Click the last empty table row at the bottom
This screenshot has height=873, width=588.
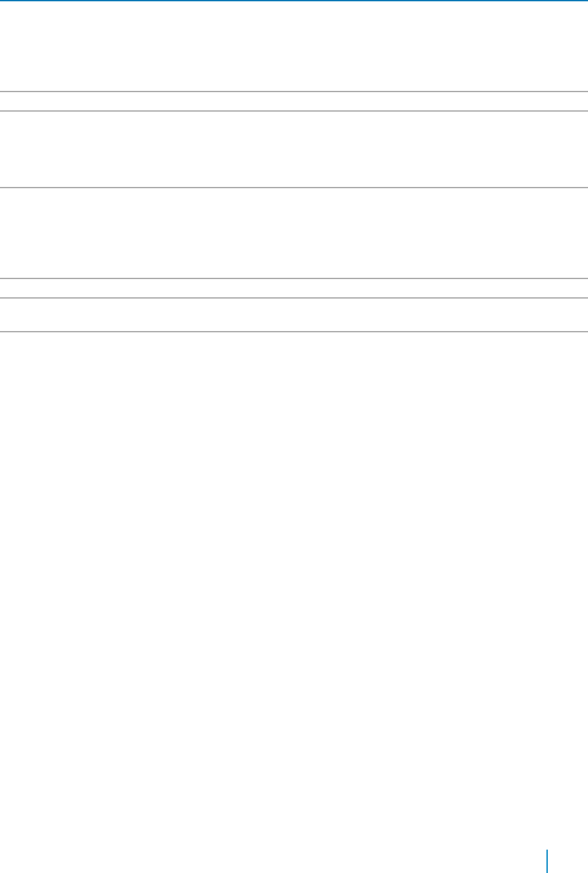click(294, 315)
